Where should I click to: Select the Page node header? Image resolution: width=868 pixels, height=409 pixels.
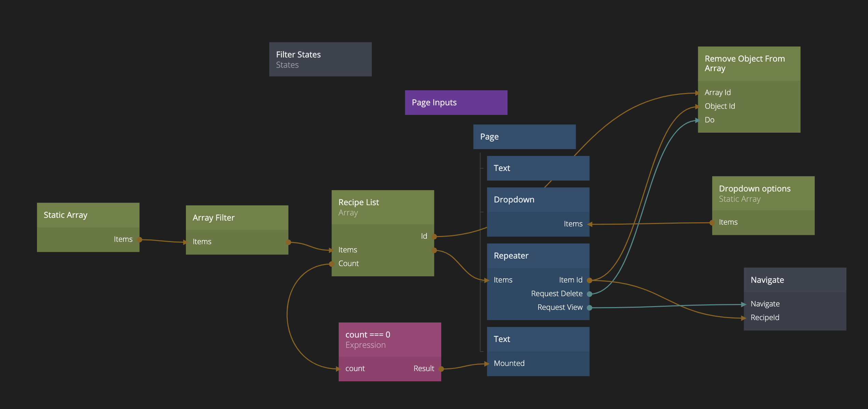pyautogui.click(x=524, y=137)
